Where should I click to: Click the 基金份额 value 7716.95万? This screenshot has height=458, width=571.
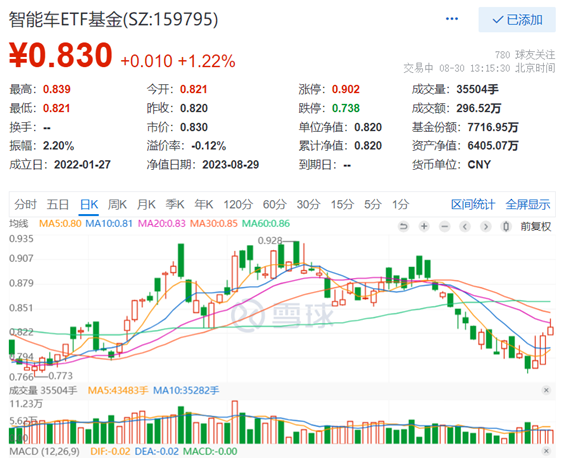point(493,127)
